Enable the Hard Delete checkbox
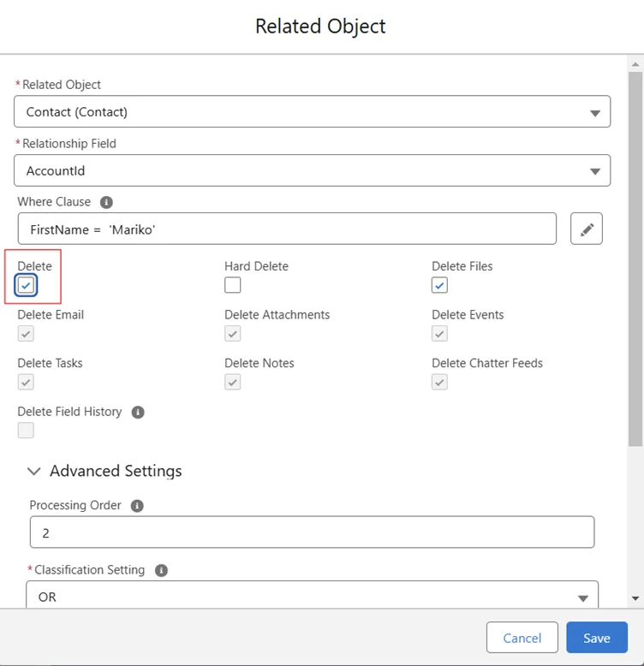The width and height of the screenshot is (644, 666). (233, 285)
